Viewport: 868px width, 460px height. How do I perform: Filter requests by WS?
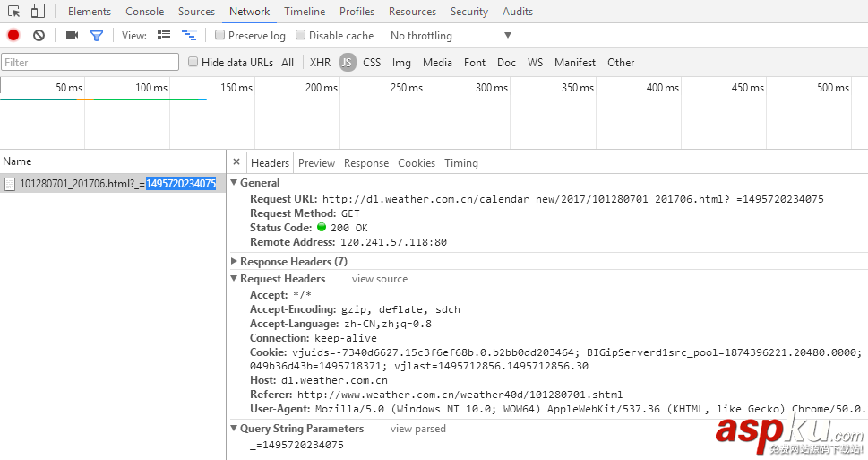(x=536, y=63)
